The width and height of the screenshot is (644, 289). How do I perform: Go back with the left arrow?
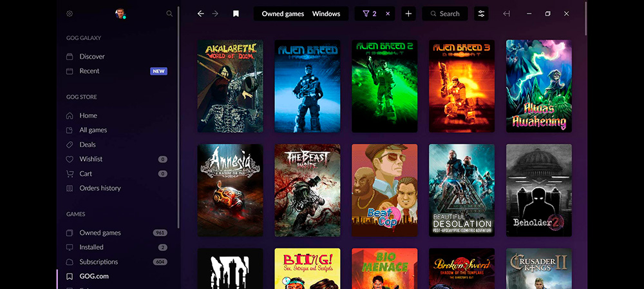[200, 14]
